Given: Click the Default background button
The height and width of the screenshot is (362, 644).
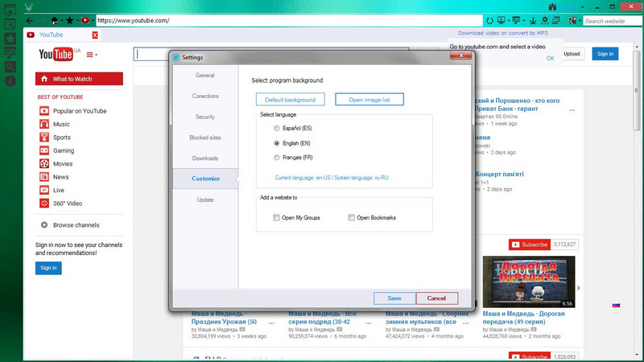Looking at the screenshot, I should coord(290,99).
